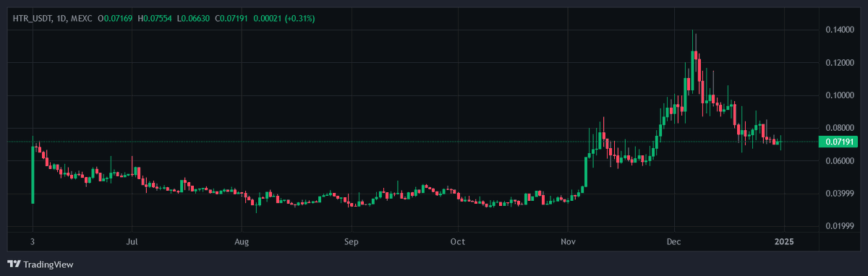Click the Nov time axis label
868x276 pixels.
pyautogui.click(x=568, y=241)
